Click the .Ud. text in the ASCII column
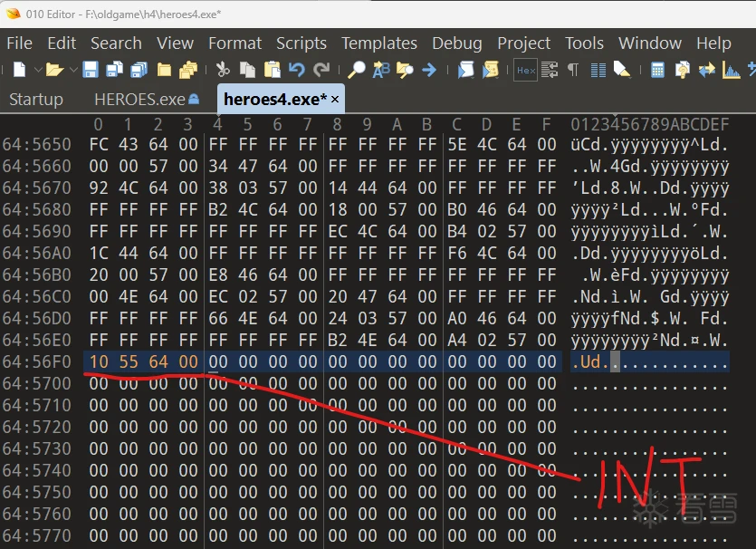Image resolution: width=756 pixels, height=549 pixels. tap(590, 361)
